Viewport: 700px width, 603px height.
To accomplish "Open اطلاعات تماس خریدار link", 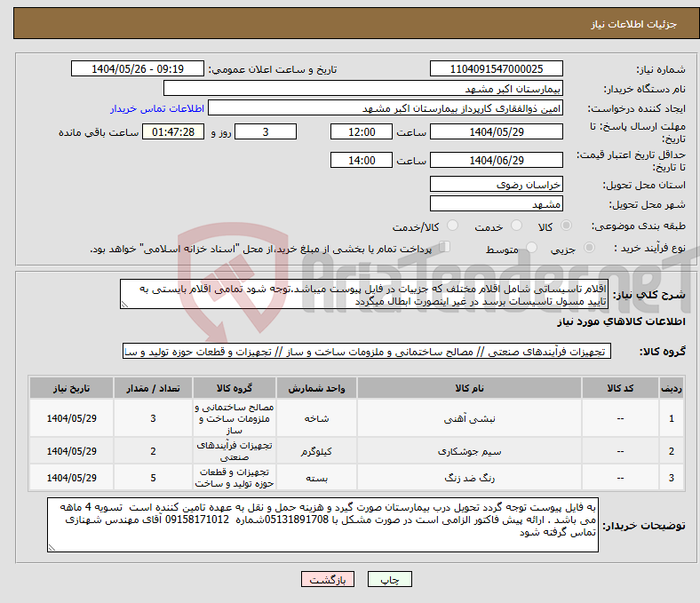I will tap(157, 108).
